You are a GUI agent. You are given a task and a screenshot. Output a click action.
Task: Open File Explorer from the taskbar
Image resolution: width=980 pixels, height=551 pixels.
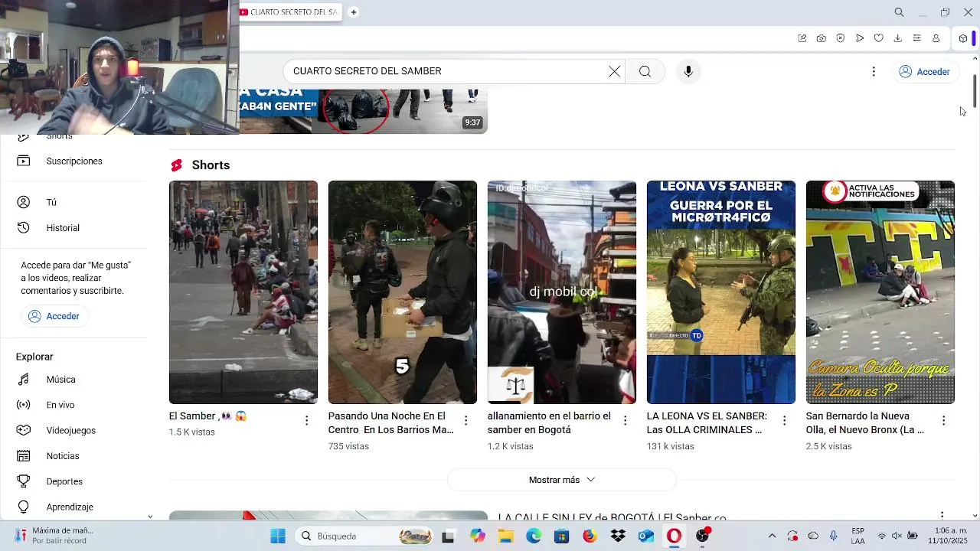click(505, 536)
